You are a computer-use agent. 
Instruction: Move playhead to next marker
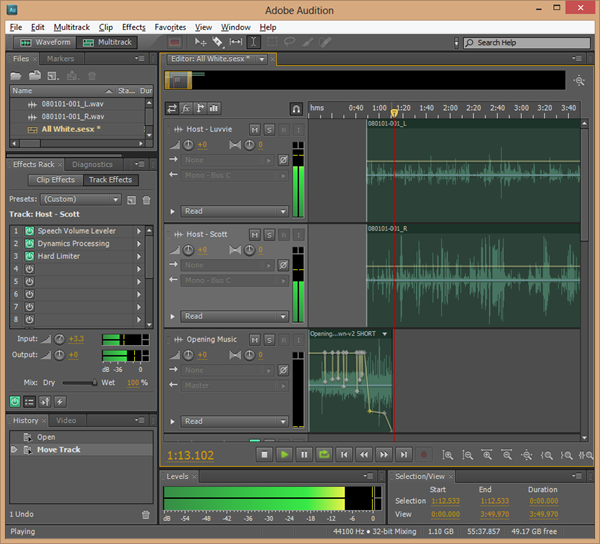(x=404, y=454)
